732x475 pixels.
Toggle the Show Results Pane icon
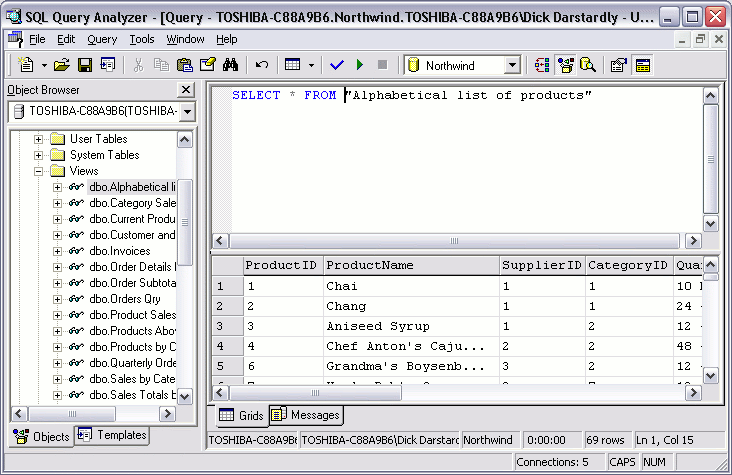point(643,65)
